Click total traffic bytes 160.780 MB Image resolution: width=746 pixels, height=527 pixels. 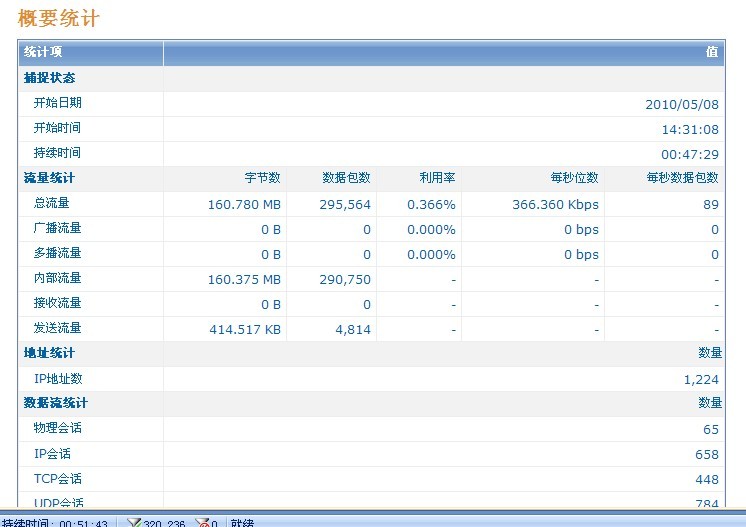point(244,205)
